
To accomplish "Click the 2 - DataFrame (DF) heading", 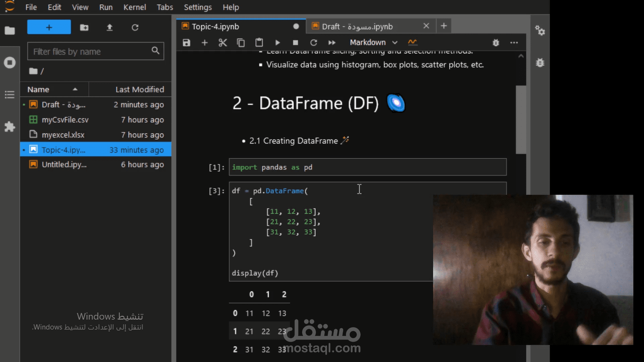I will click(319, 103).
